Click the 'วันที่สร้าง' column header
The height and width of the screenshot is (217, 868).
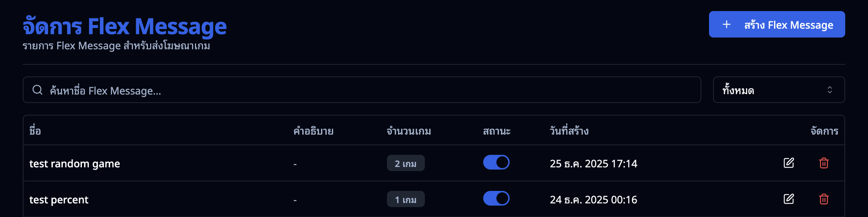(x=567, y=131)
